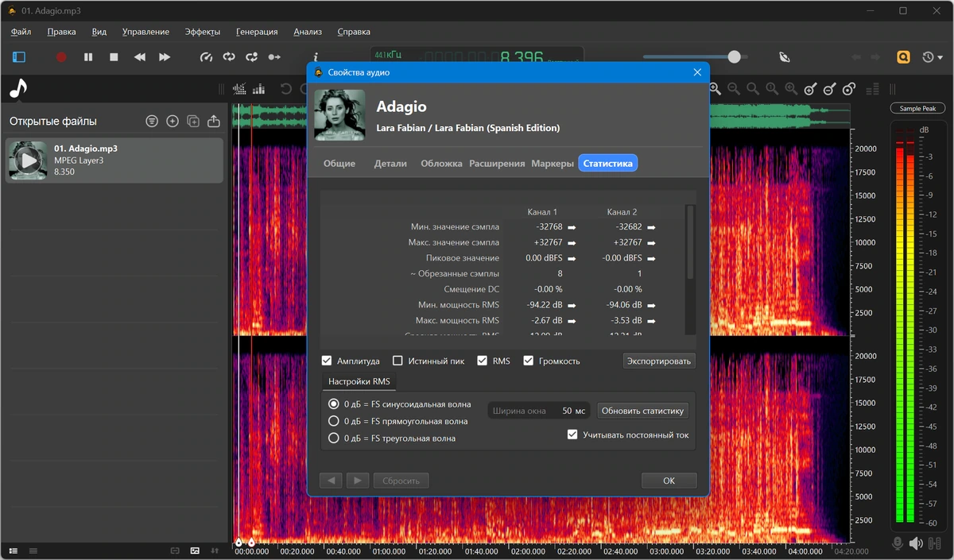Image resolution: width=954 pixels, height=560 pixels.
Task: Close the Свойства аудио dialog
Action: coord(697,72)
